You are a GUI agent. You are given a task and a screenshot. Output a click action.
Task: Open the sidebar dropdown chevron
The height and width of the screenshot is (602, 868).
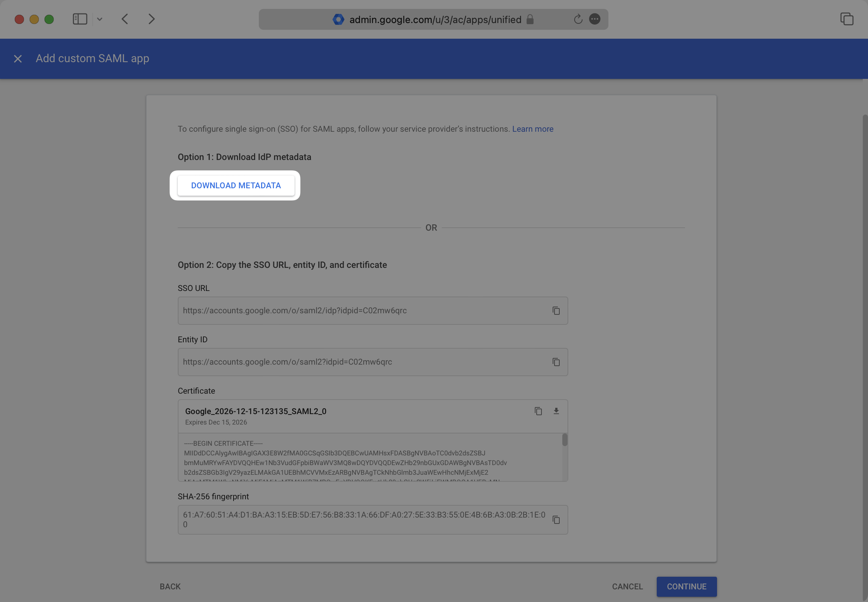click(100, 19)
